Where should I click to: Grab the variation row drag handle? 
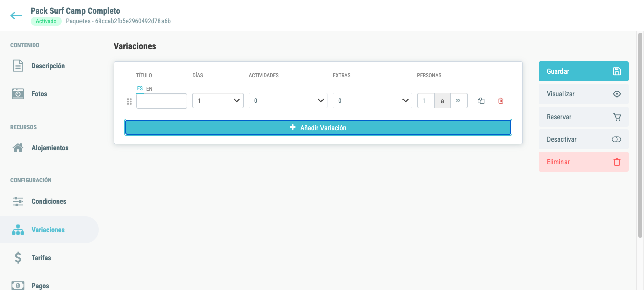pos(129,101)
